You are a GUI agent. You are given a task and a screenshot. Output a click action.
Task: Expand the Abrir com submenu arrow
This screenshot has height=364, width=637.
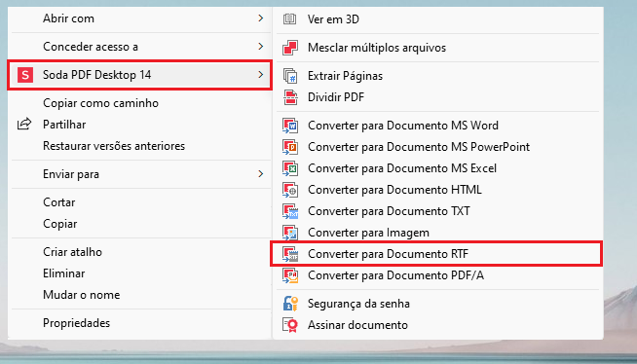[260, 18]
